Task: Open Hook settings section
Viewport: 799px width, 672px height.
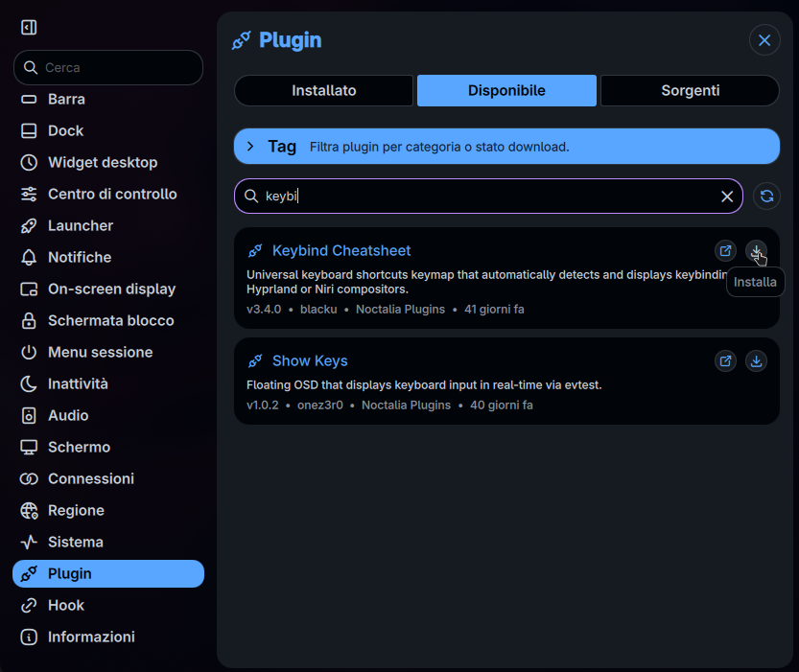Action: 108,605
